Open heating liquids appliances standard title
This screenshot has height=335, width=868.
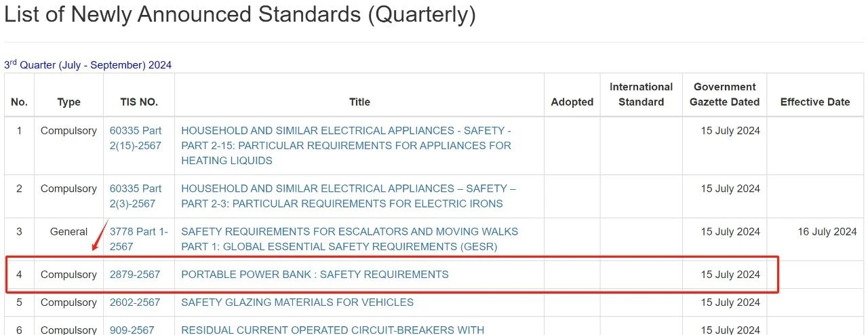[x=346, y=145]
